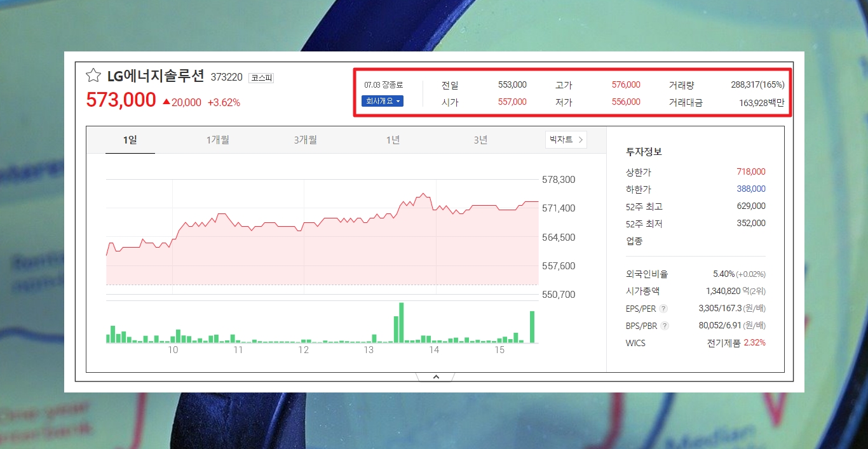The image size is (868, 449).
Task: Click the stock code 373220
Action: coord(227,77)
